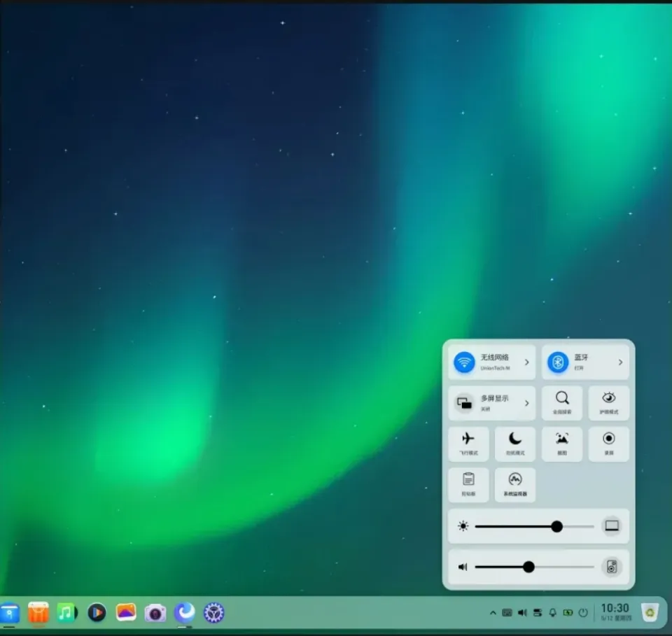Enable eye protection mode tile
This screenshot has width=672, height=636.
609,403
